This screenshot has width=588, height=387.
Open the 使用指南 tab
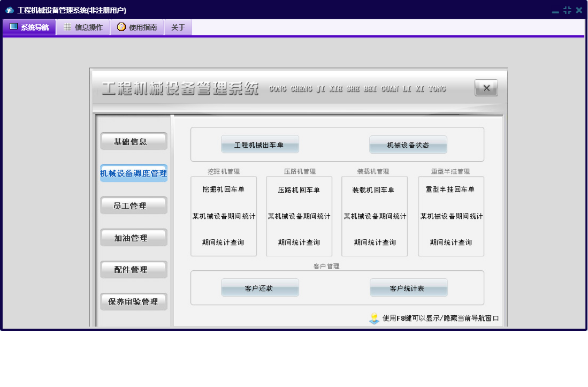click(x=137, y=27)
